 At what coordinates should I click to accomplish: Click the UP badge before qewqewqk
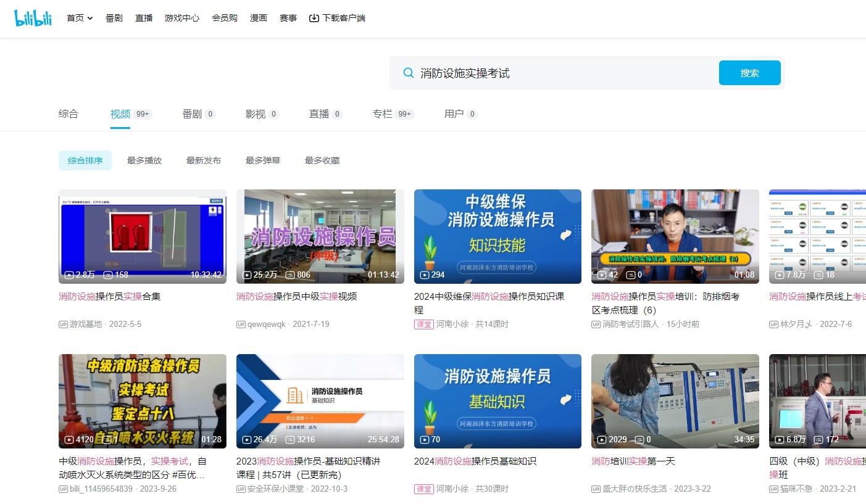tap(241, 324)
